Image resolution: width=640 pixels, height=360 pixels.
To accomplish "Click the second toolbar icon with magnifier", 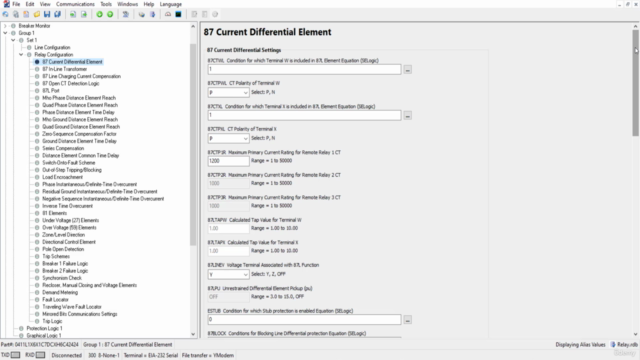I will point(16,14).
